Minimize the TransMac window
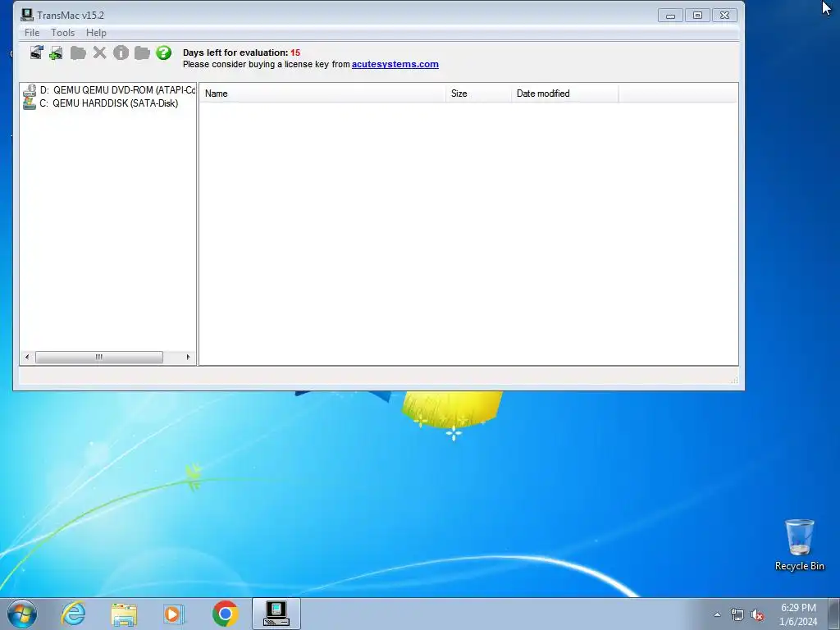 (x=670, y=16)
